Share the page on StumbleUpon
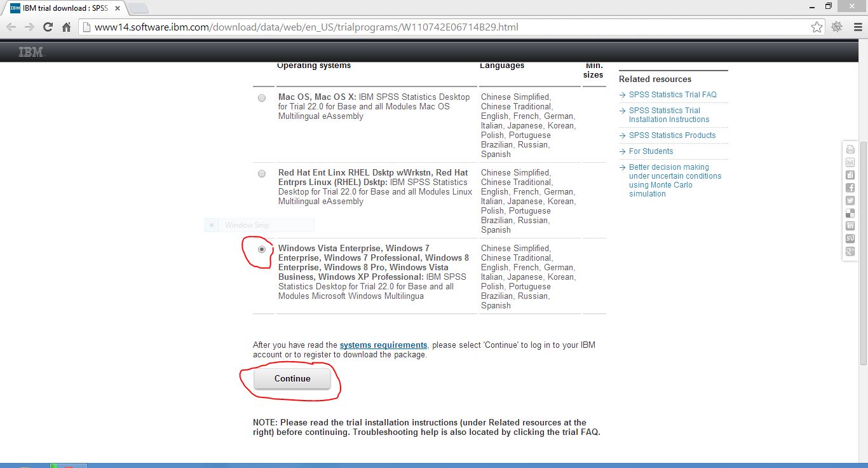The height and width of the screenshot is (468, 868). click(850, 238)
